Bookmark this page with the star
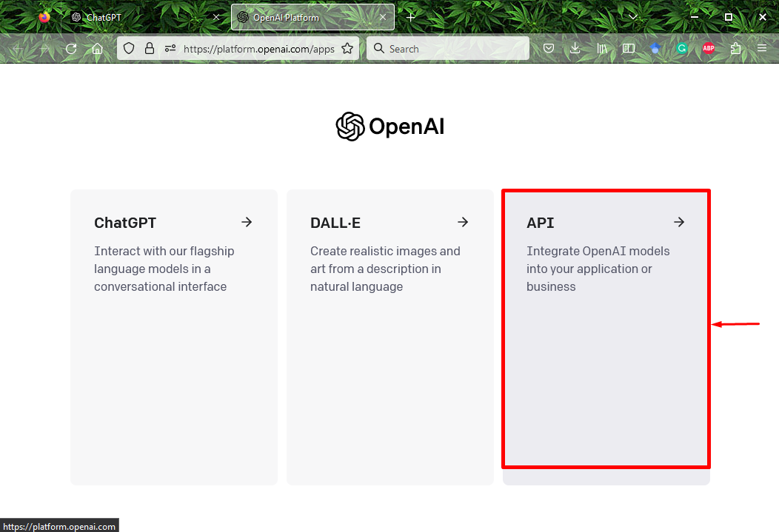Image resolution: width=779 pixels, height=532 pixels. pyautogui.click(x=347, y=49)
